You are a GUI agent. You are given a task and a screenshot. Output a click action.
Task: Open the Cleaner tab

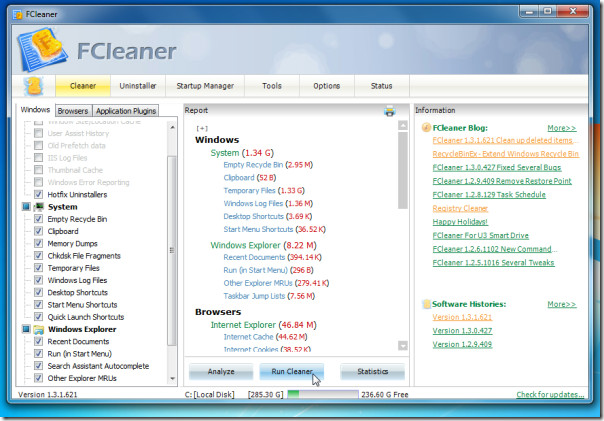click(x=83, y=86)
